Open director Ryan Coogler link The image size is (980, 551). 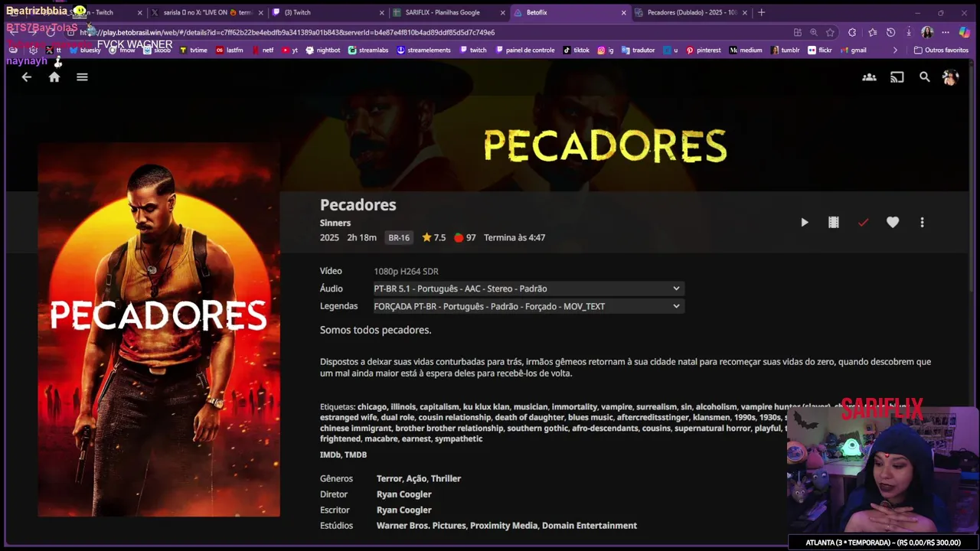click(404, 494)
